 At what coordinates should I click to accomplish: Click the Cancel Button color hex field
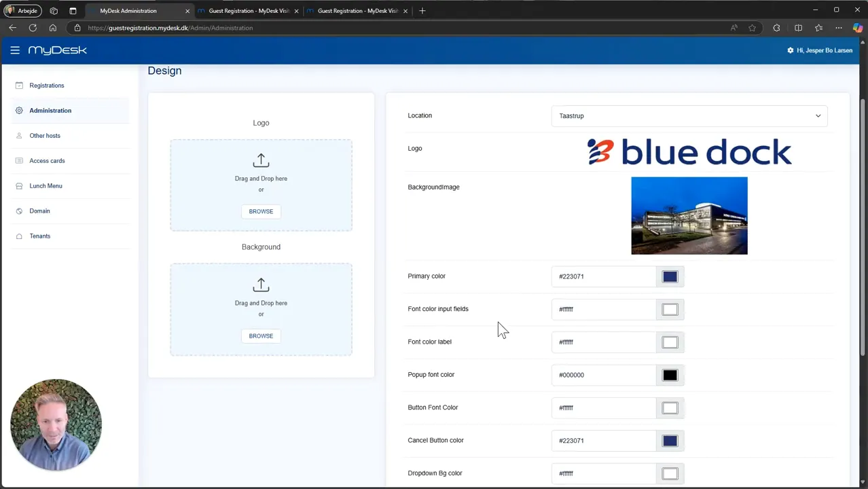click(604, 441)
